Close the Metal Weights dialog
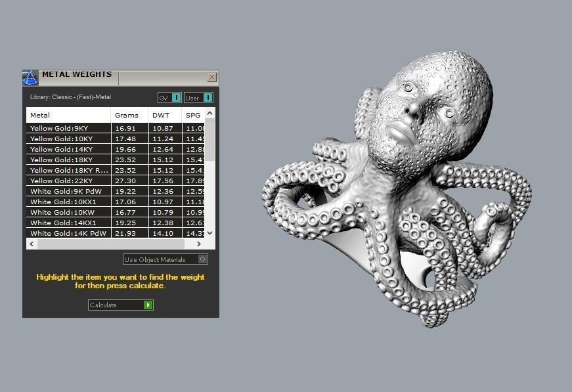The height and width of the screenshot is (392, 572). tap(211, 77)
